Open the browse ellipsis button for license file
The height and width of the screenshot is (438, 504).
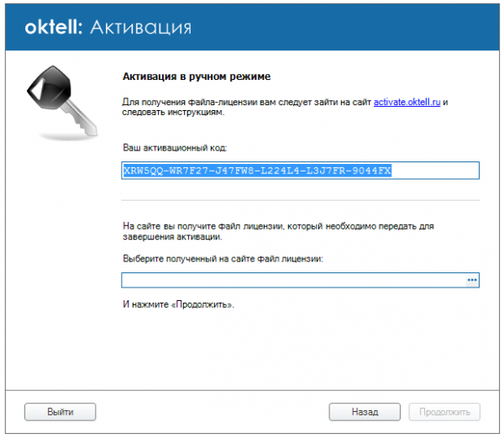(472, 280)
